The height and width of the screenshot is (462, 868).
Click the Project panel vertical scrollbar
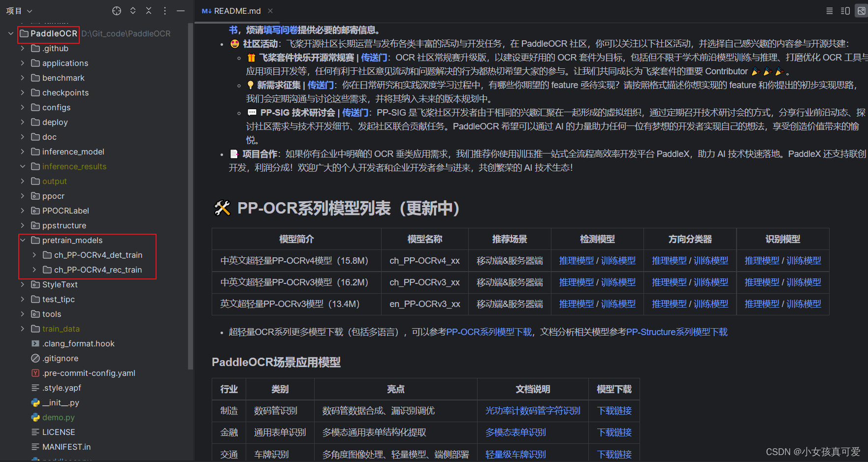pyautogui.click(x=190, y=197)
